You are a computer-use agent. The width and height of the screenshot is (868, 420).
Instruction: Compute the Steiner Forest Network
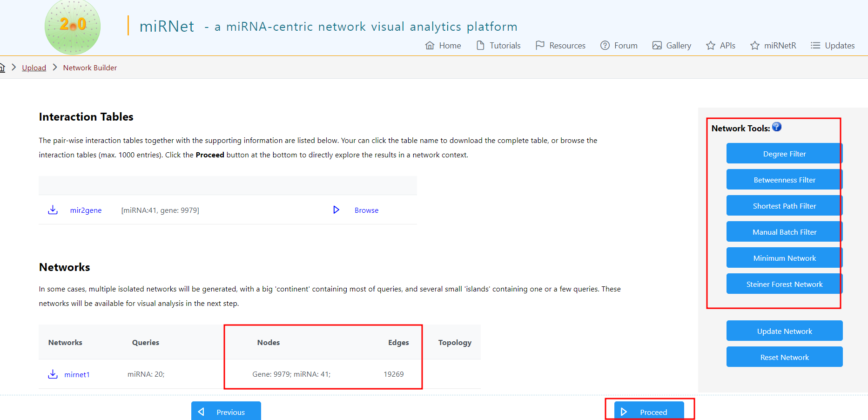[784, 284]
